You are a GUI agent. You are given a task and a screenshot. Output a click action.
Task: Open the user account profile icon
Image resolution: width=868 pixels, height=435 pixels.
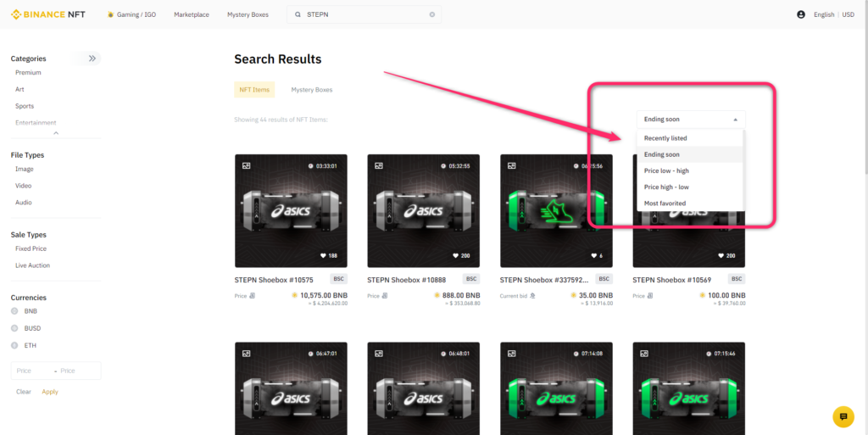(800, 15)
